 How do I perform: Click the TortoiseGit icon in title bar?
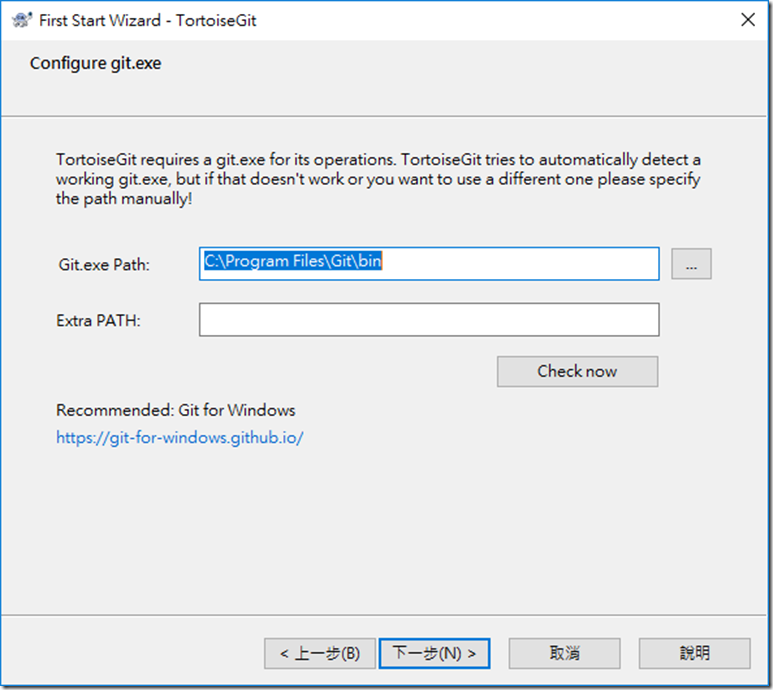click(x=22, y=20)
